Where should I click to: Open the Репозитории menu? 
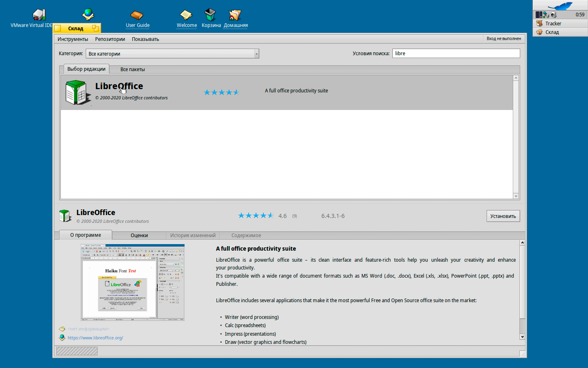coord(110,39)
